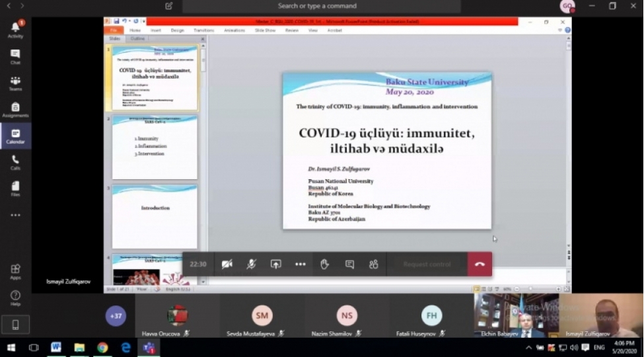Image resolution: width=644 pixels, height=357 pixels.
Task: Open the Home tab in shared PowerPoint
Action: [x=135, y=30]
